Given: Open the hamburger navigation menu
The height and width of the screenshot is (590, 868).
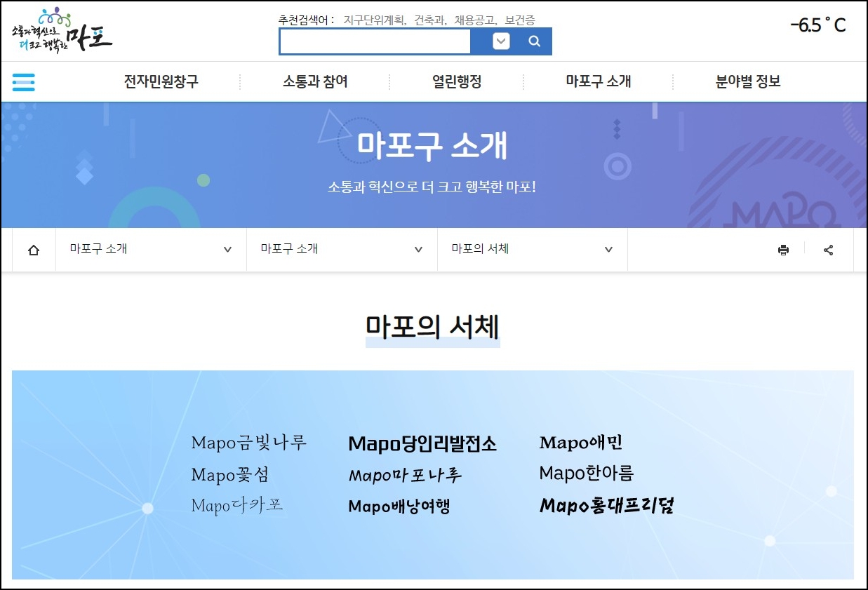Looking at the screenshot, I should coord(23,81).
